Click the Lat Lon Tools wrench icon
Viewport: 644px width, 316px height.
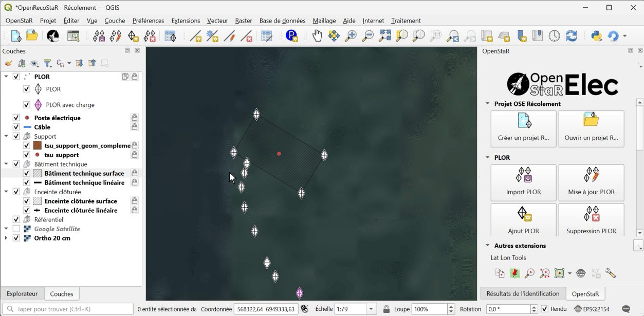pos(610,273)
